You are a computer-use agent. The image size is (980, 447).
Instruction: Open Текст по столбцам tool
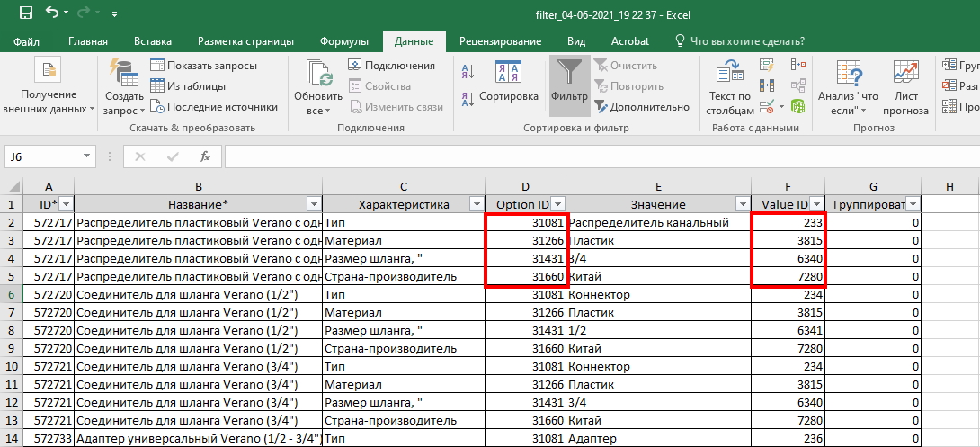click(729, 87)
